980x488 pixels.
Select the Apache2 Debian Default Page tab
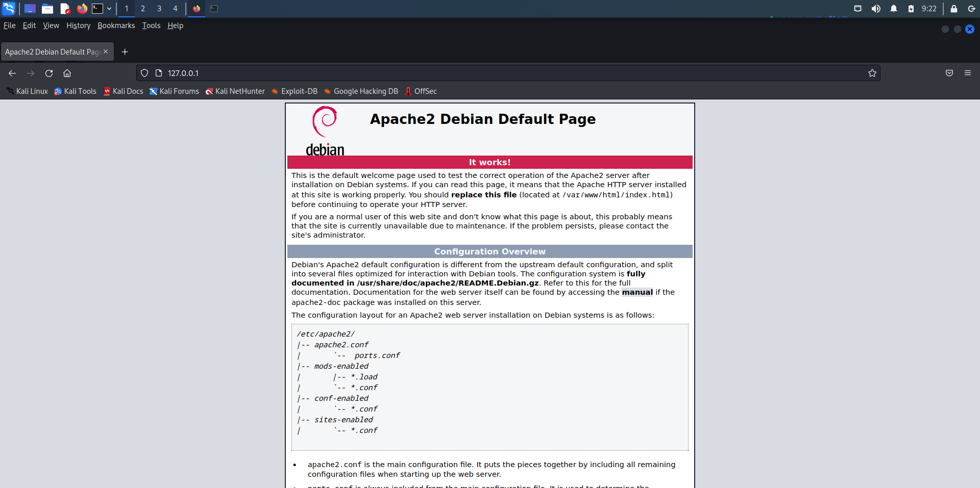pyautogui.click(x=52, y=52)
